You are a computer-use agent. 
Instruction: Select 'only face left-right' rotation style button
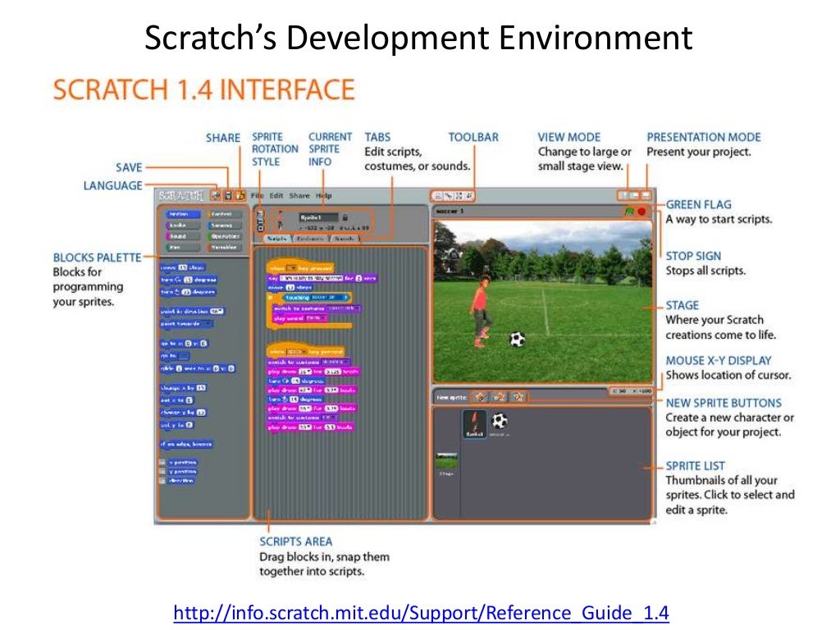[x=260, y=221]
